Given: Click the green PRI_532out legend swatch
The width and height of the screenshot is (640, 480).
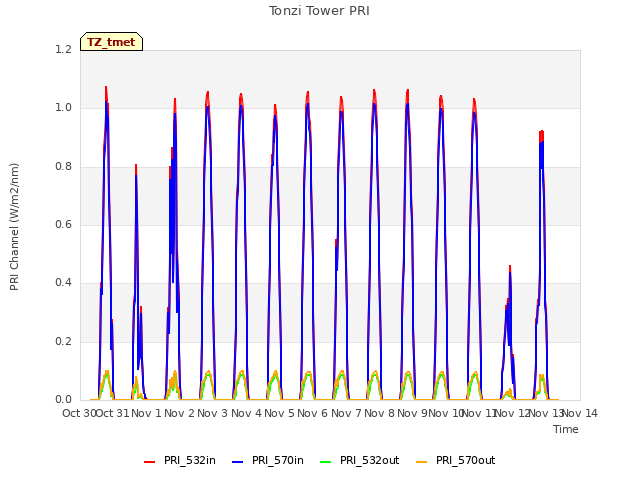Looking at the screenshot, I should click(x=326, y=462).
